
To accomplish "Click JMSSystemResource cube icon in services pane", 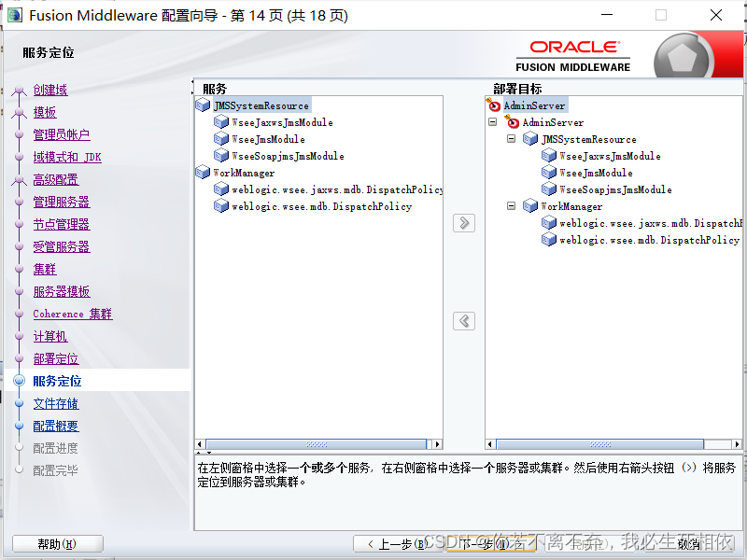I will click(203, 105).
